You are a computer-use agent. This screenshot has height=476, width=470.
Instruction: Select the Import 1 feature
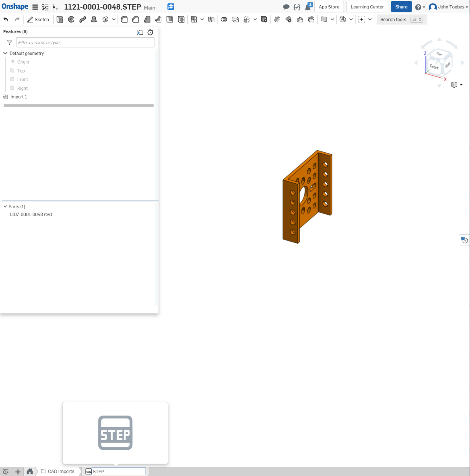[19, 97]
